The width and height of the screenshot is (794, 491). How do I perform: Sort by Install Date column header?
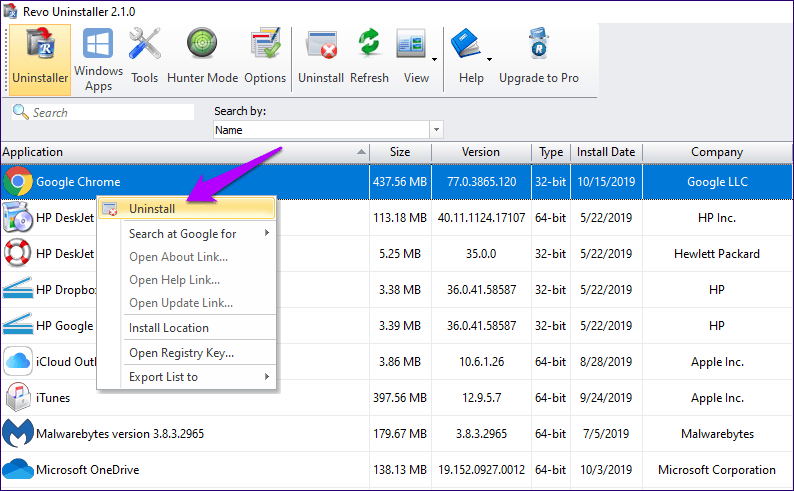point(606,152)
